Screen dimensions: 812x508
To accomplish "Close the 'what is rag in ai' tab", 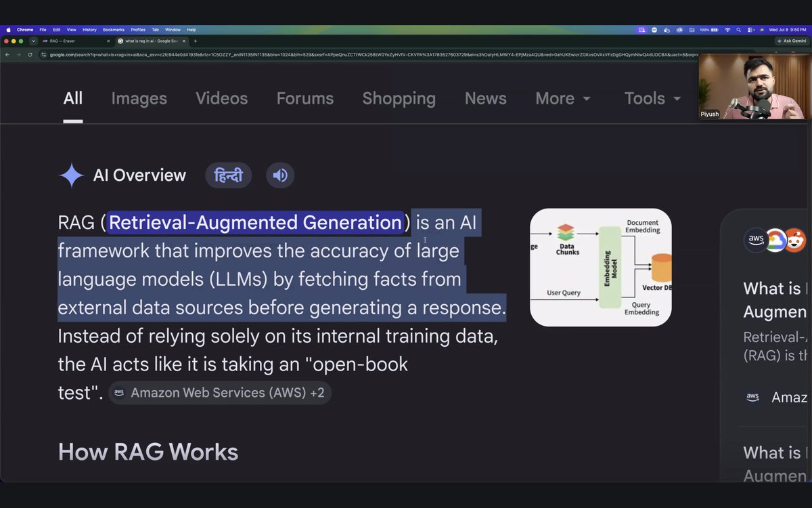I will coord(185,41).
